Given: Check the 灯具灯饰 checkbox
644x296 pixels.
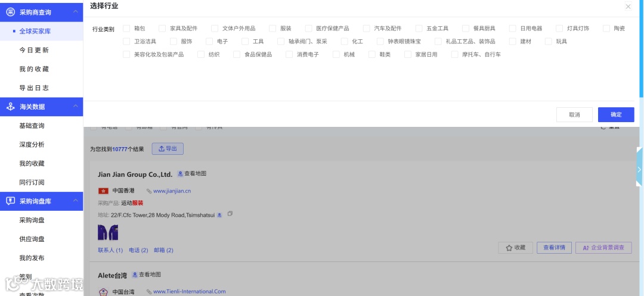Looking at the screenshot, I should [x=559, y=28].
